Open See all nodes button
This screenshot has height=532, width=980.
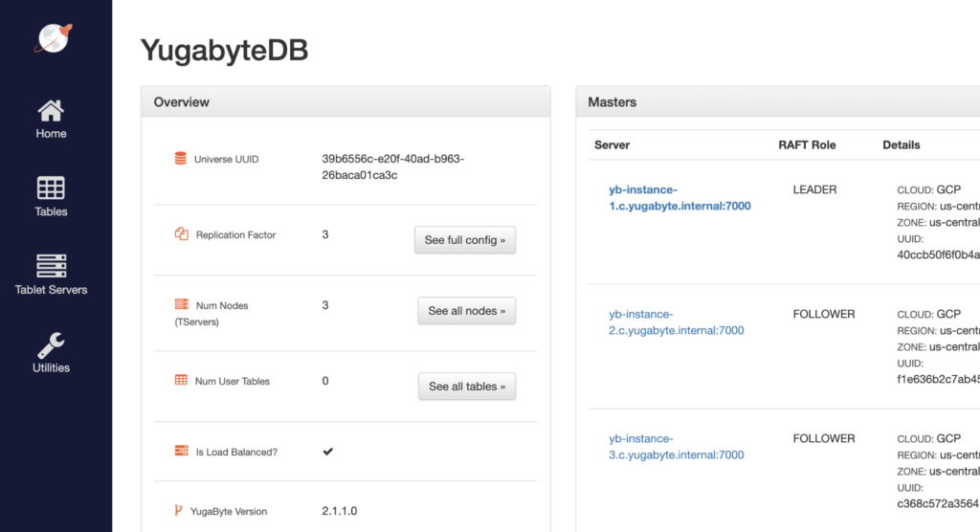(466, 311)
